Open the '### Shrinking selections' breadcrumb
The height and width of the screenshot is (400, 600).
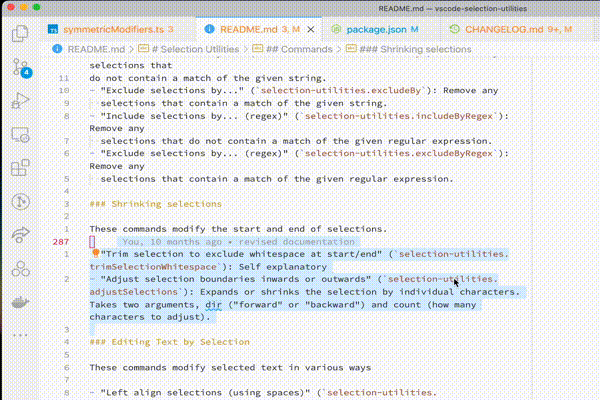pos(409,49)
